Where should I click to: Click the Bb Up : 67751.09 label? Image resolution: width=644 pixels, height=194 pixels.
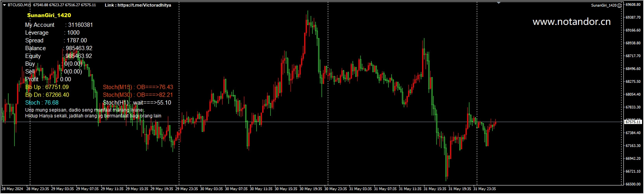pyautogui.click(x=47, y=87)
